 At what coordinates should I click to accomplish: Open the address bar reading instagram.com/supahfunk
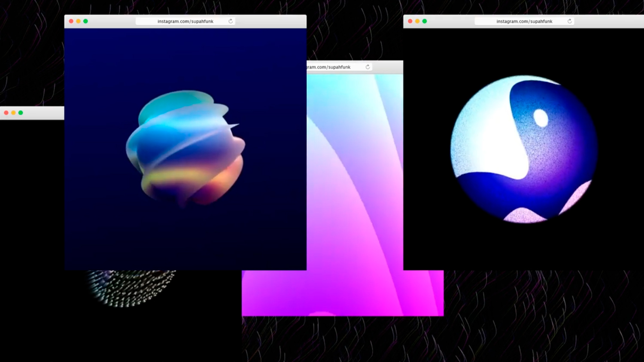tap(185, 21)
